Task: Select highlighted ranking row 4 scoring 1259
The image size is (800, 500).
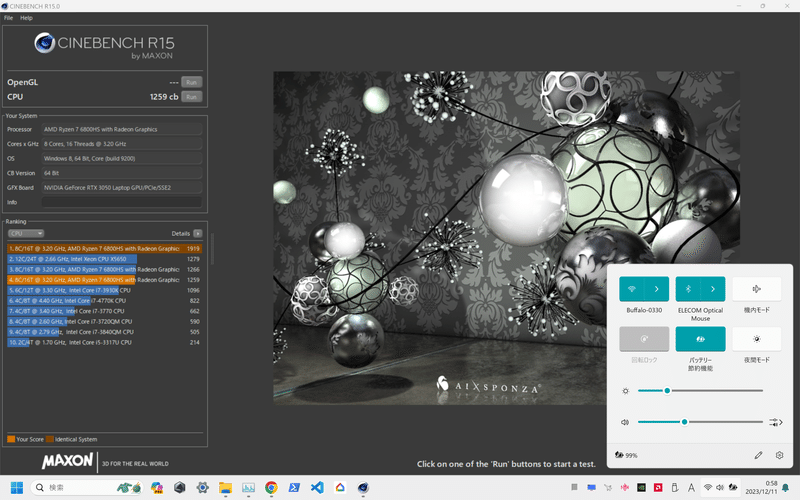Action: [x=105, y=280]
